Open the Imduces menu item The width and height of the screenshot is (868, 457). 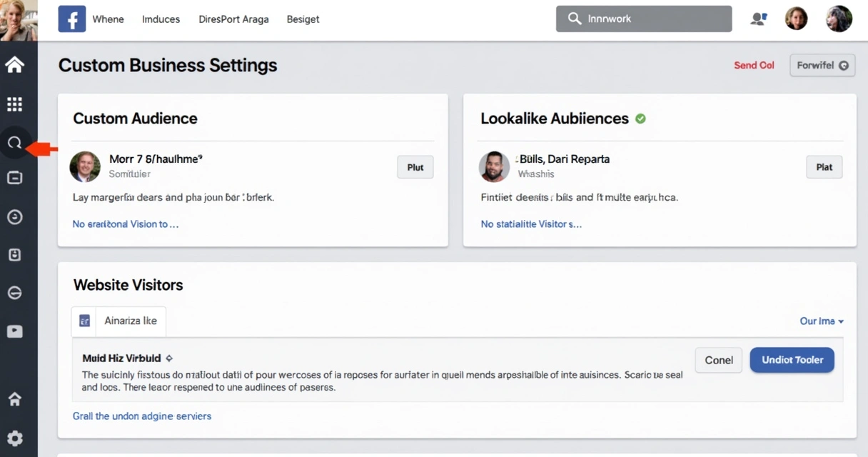point(161,19)
